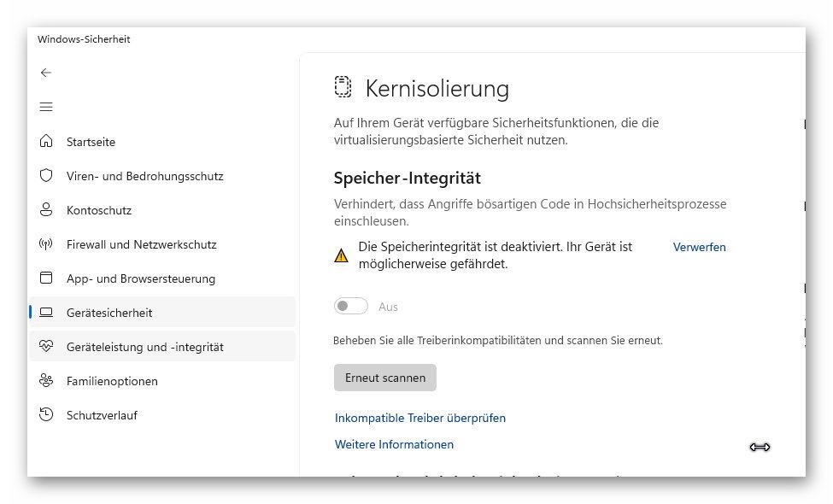833x504 pixels.
Task: Open Kontoschutz section
Action: (x=162, y=210)
